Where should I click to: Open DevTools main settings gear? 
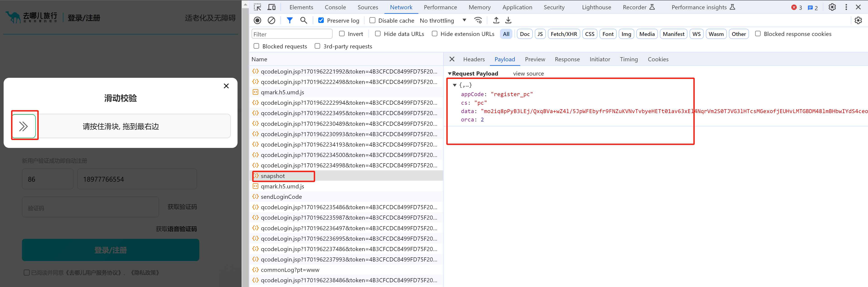coord(832,7)
